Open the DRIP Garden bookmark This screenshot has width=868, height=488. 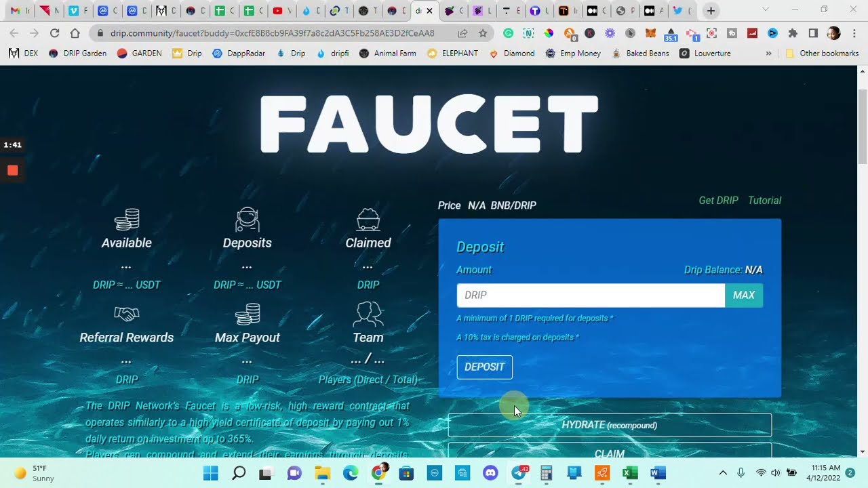click(x=77, y=53)
